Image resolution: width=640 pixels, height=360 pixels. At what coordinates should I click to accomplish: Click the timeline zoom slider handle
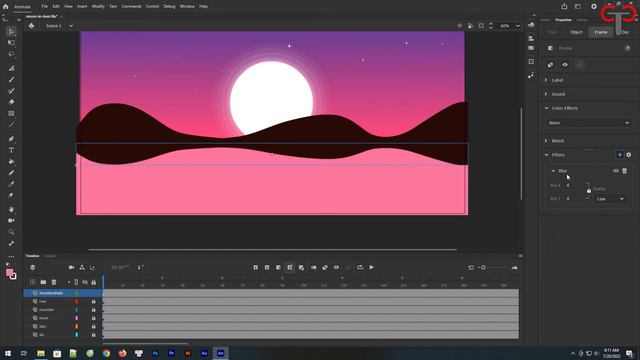[483, 268]
